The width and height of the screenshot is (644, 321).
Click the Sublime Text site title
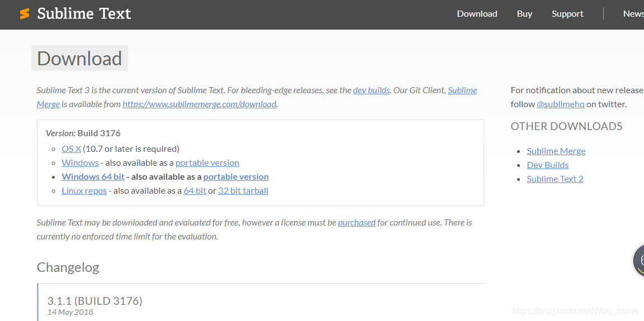pos(84,14)
